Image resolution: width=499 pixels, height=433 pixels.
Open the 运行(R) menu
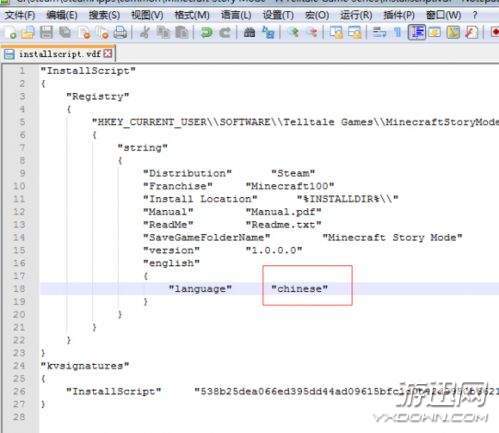coord(356,15)
